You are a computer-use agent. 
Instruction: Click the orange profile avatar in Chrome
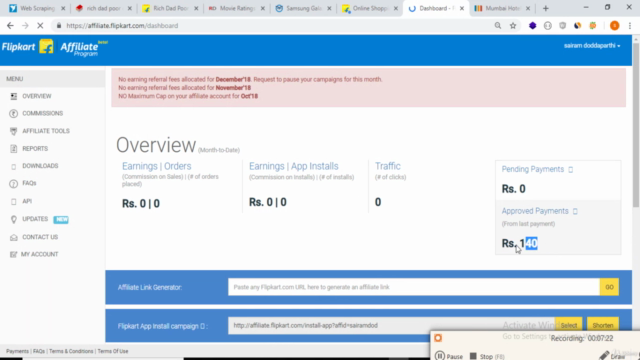614,25
